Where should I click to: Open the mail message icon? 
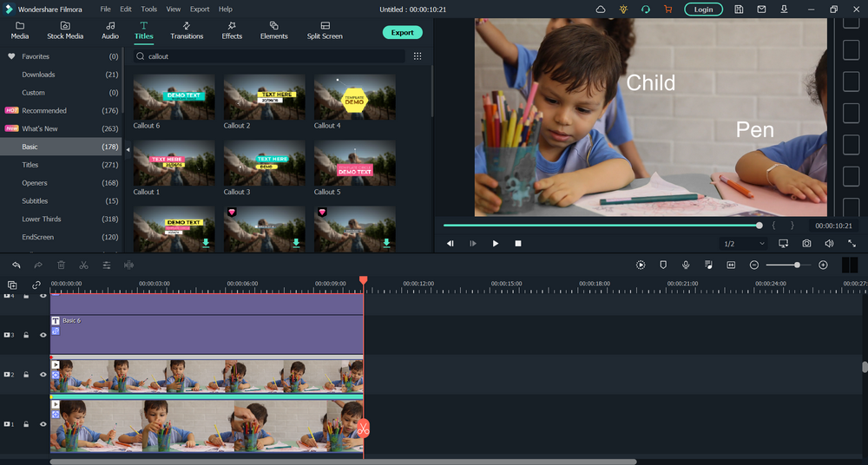coord(762,9)
